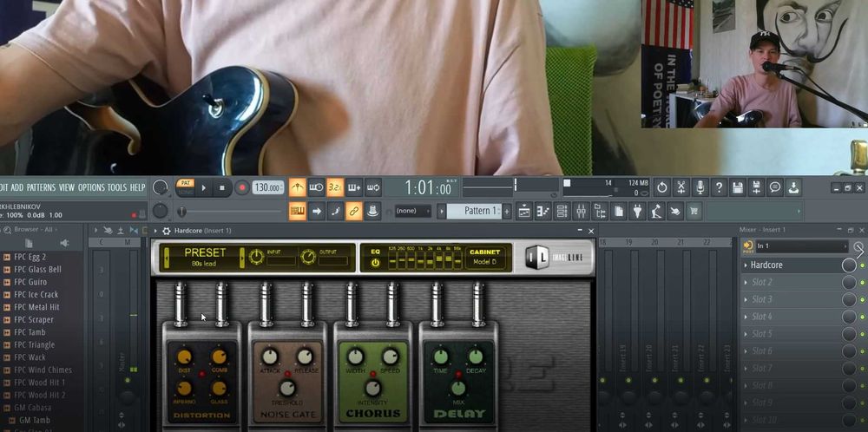Viewport: 868px width, 432px height.
Task: Open the ADD menu
Action: pyautogui.click(x=17, y=187)
